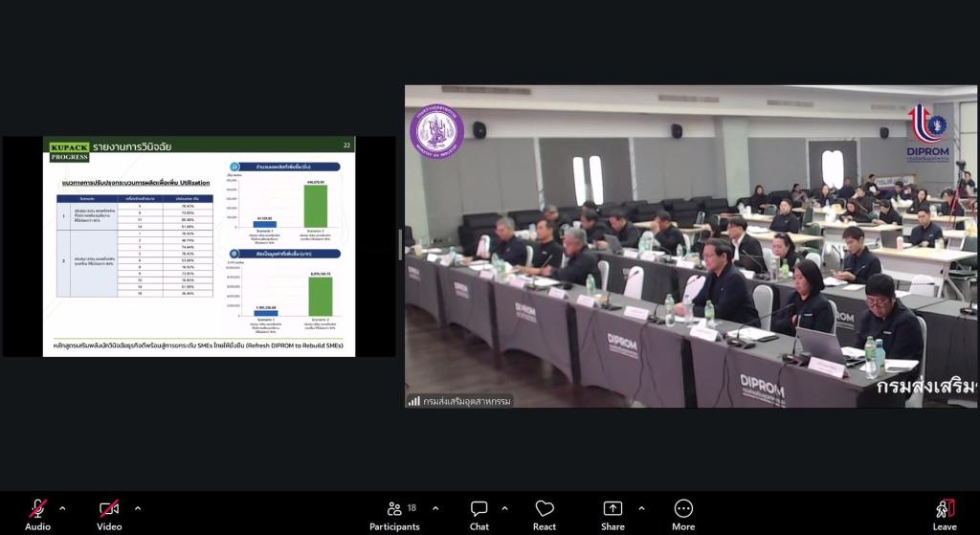Open the Participants panel
The height and width of the screenshot is (535, 980).
coord(394,516)
